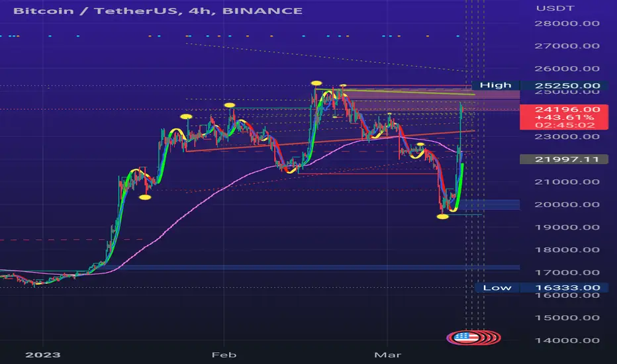Viewport: 617px width, 364px height.
Task: Open the US economic event flag icon
Action: point(466,338)
